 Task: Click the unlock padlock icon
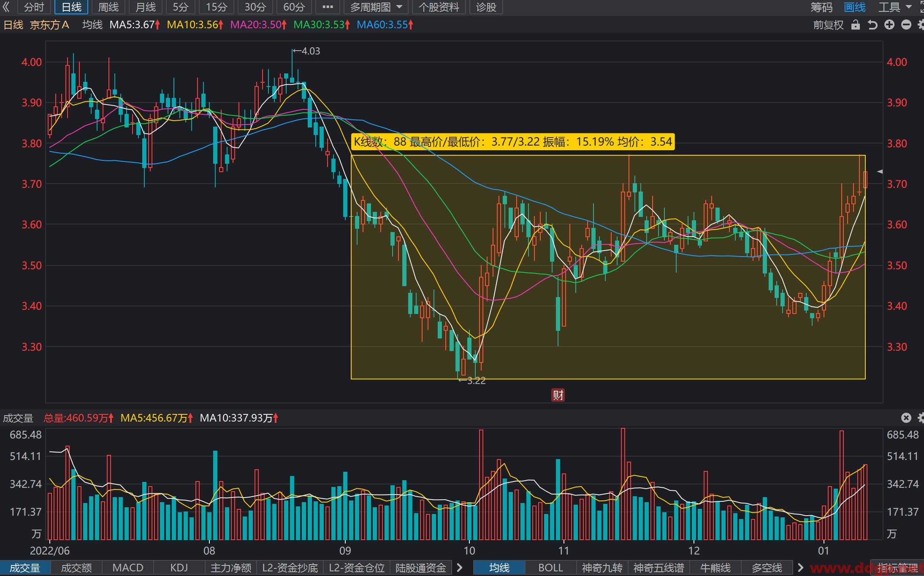pos(856,25)
